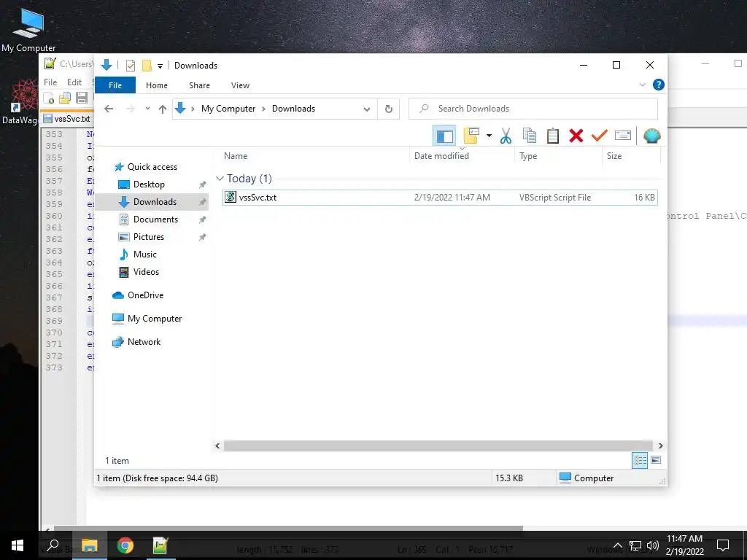Screen dimensions: 747x560
Task: Click the horizontal scrollbar in file list
Action: (438, 446)
